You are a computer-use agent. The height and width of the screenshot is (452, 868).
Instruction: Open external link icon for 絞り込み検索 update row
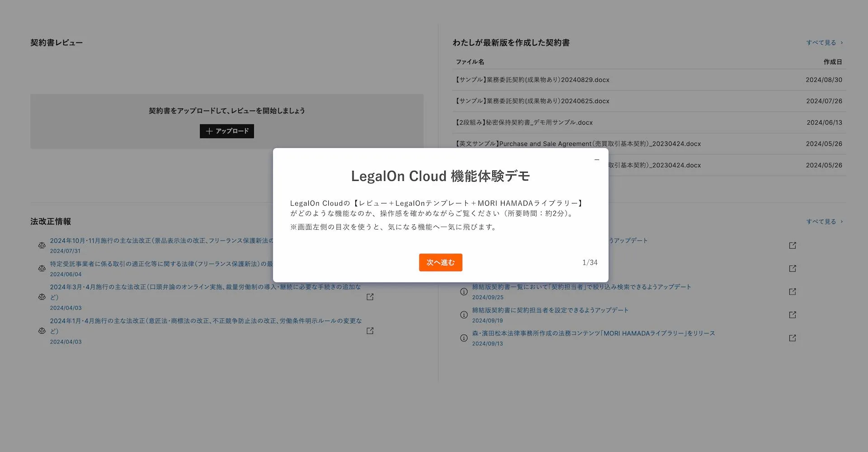pyautogui.click(x=793, y=292)
